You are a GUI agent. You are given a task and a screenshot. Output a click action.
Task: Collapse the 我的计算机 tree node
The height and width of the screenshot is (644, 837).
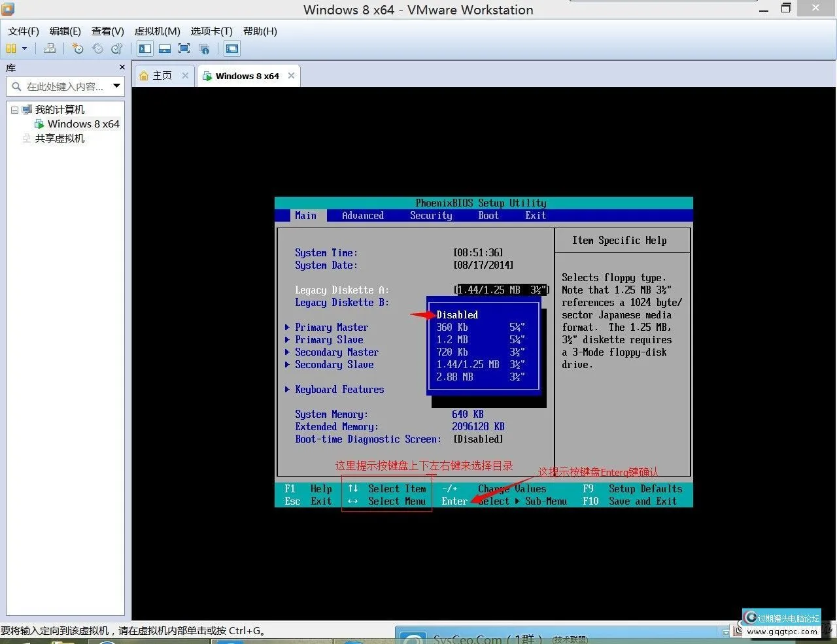tap(14, 110)
